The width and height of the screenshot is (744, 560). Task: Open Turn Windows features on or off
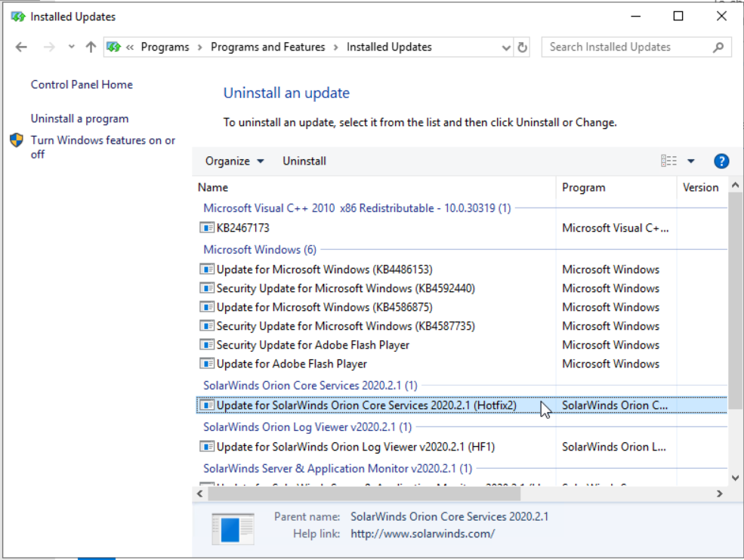click(x=103, y=147)
